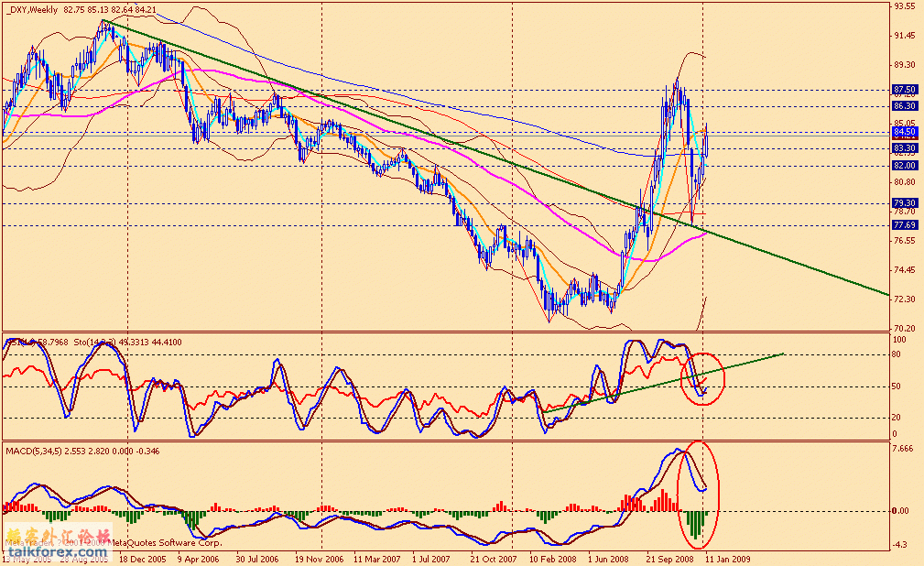This screenshot has height=566, width=924.
Task: Click the 74.45 price axis label
Action: click(905, 270)
